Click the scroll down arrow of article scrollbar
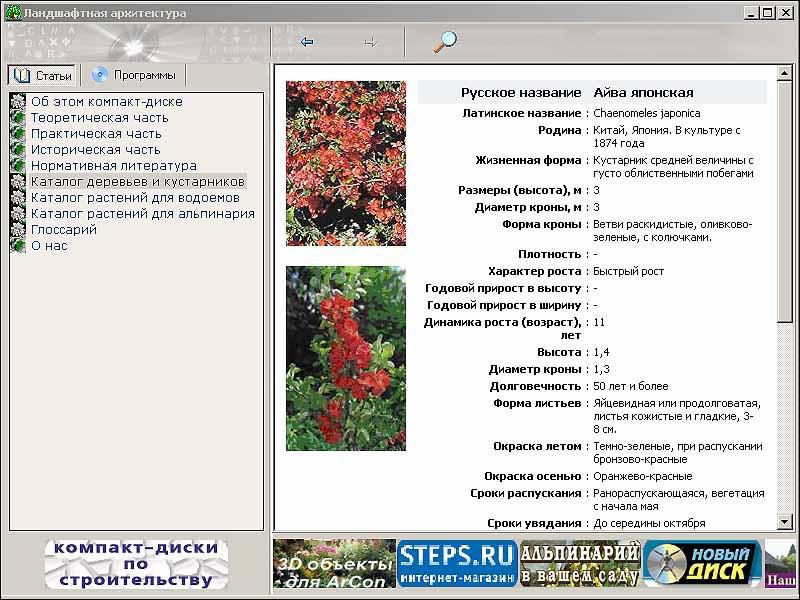The image size is (800, 600). point(784,522)
